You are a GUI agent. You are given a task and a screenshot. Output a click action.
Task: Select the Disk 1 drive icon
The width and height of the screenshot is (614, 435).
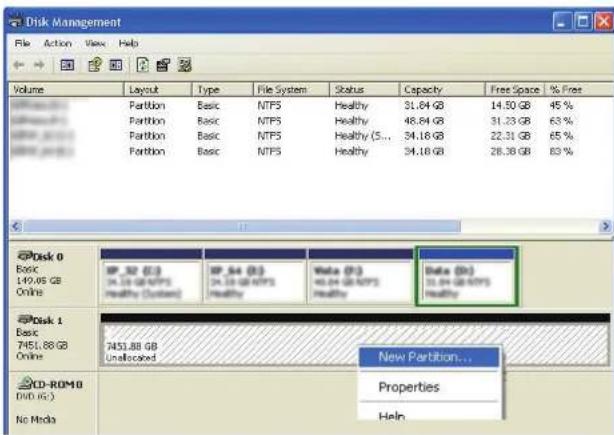tap(25, 319)
